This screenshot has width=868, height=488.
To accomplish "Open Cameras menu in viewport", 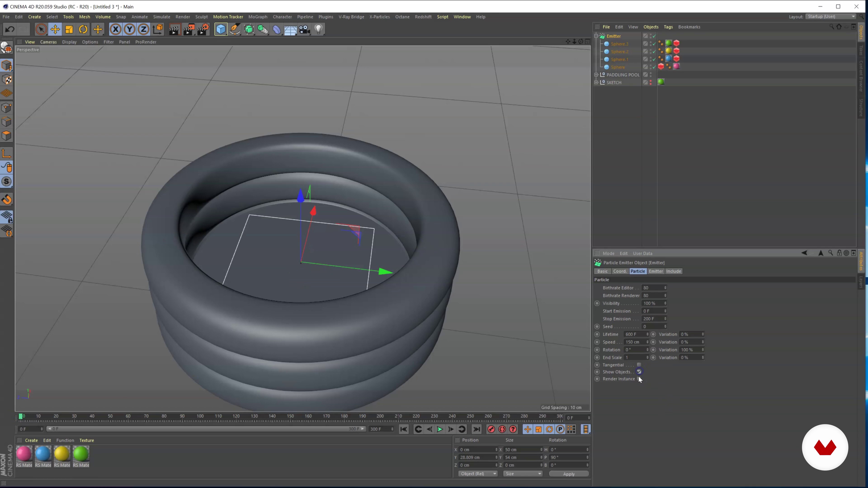I will click(x=48, y=42).
